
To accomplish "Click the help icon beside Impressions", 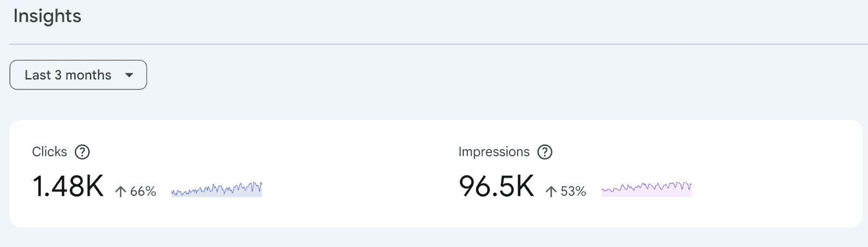I will pos(545,152).
